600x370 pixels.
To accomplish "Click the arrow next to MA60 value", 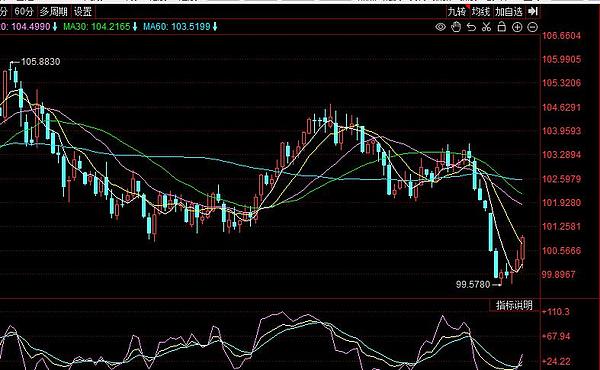I will pyautogui.click(x=215, y=27).
